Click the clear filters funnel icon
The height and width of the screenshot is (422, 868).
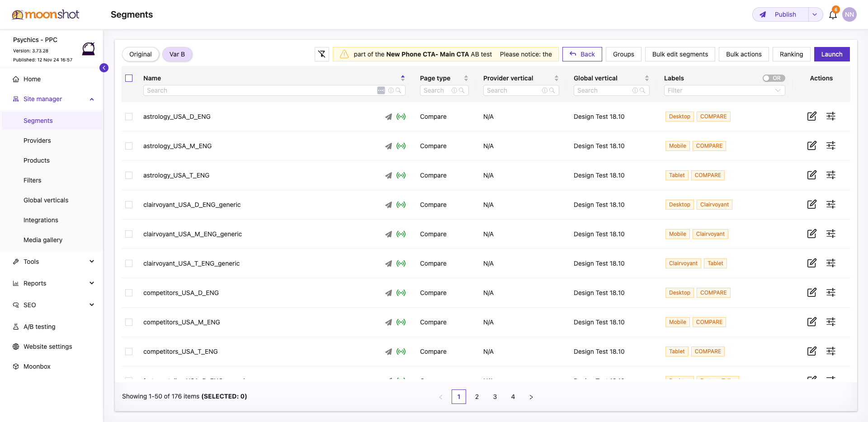tap(322, 54)
